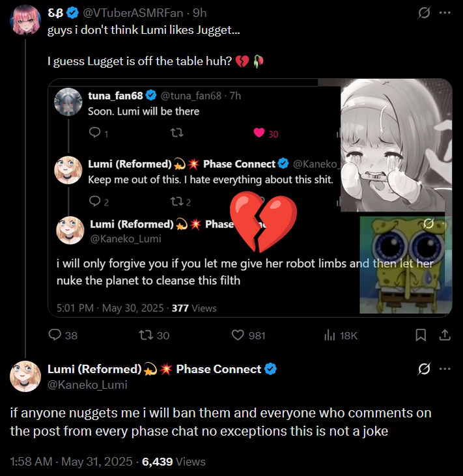The image size is (463, 476).
Task: Share the VTuberASMRFan post
Action: coord(445,335)
